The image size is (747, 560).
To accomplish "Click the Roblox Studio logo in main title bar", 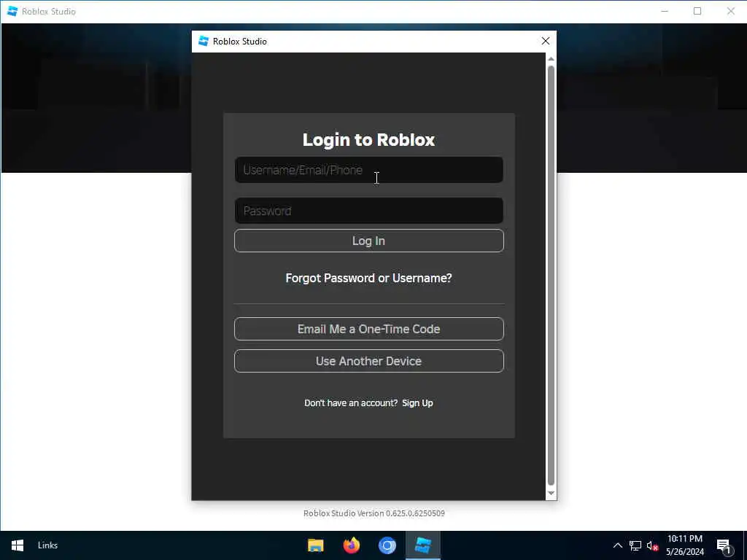I will click(12, 11).
